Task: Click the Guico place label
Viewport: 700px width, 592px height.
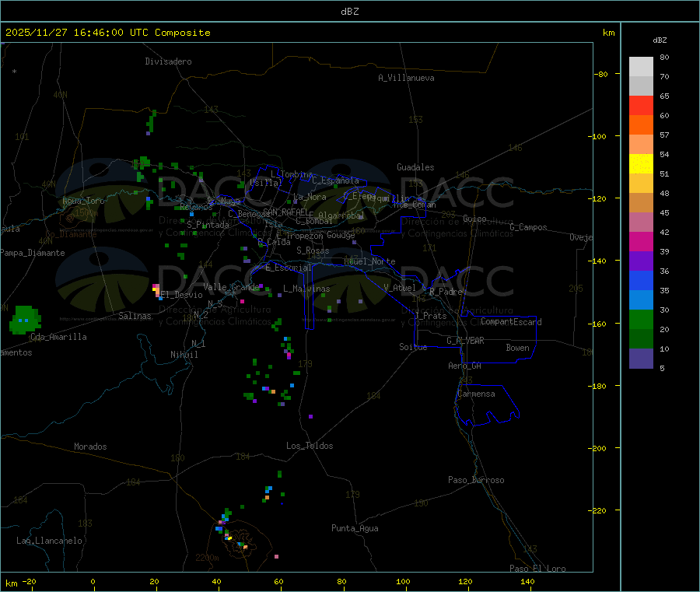Action: click(x=474, y=219)
